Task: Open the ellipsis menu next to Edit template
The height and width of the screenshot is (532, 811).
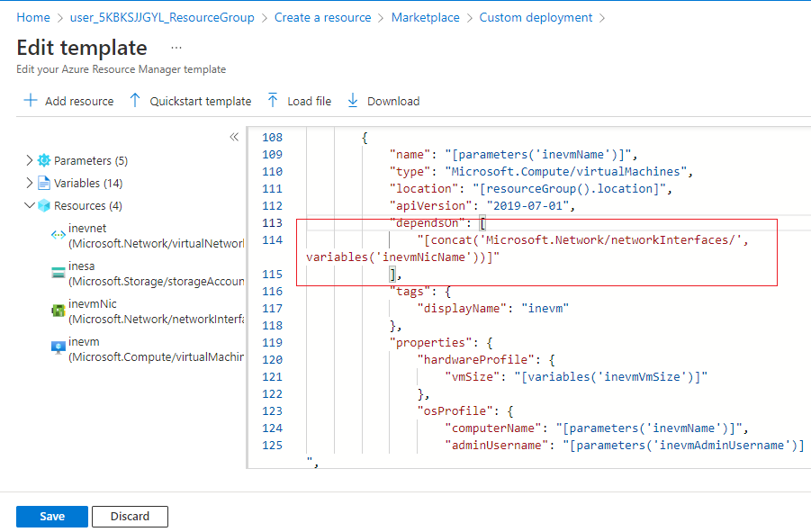Action: [x=176, y=48]
